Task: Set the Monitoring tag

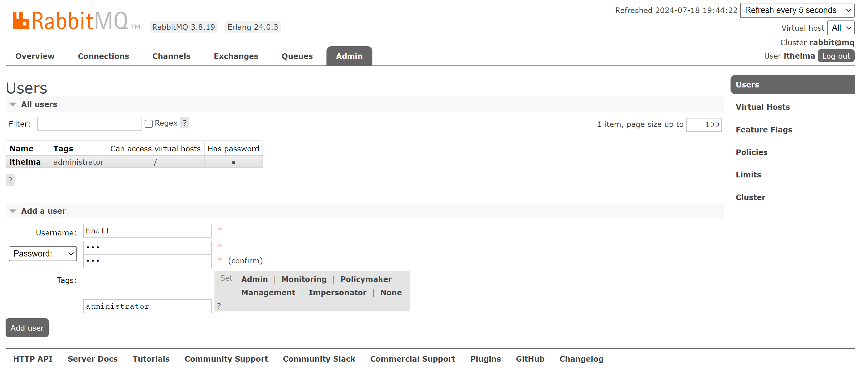Action: coord(304,279)
